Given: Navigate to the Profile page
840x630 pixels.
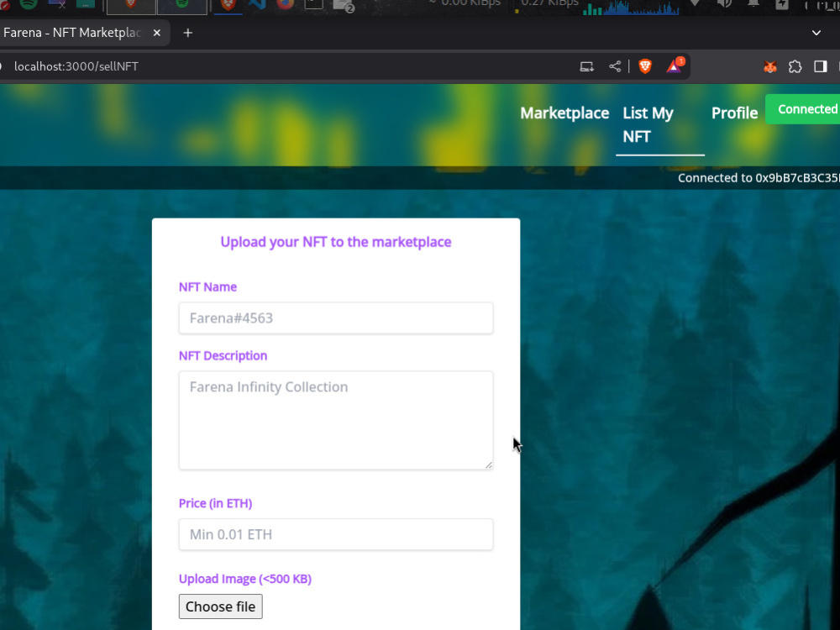Looking at the screenshot, I should coord(734,113).
